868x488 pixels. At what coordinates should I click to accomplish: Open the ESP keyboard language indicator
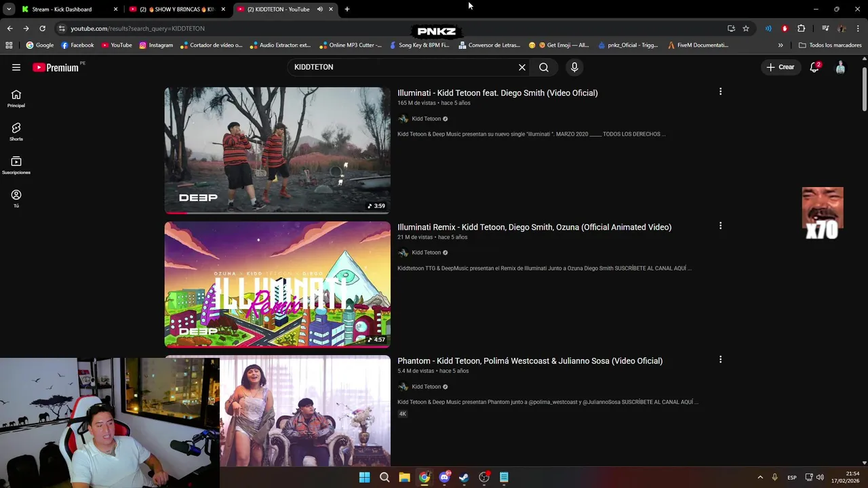pos(791,477)
